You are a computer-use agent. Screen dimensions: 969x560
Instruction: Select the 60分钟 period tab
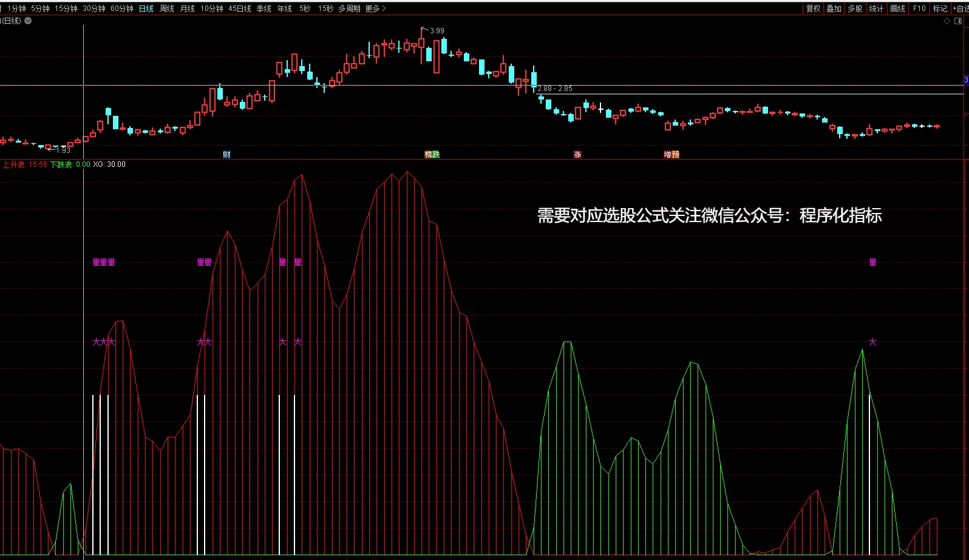click(x=122, y=8)
